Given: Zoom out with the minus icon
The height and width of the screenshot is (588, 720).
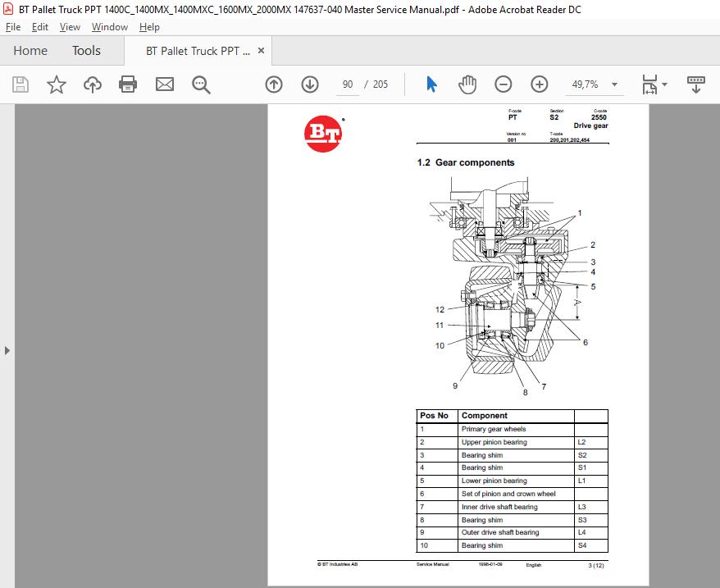Looking at the screenshot, I should (x=504, y=84).
